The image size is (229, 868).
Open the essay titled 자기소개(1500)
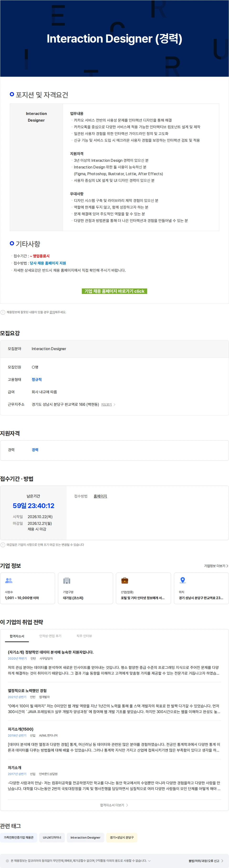(x=21, y=729)
